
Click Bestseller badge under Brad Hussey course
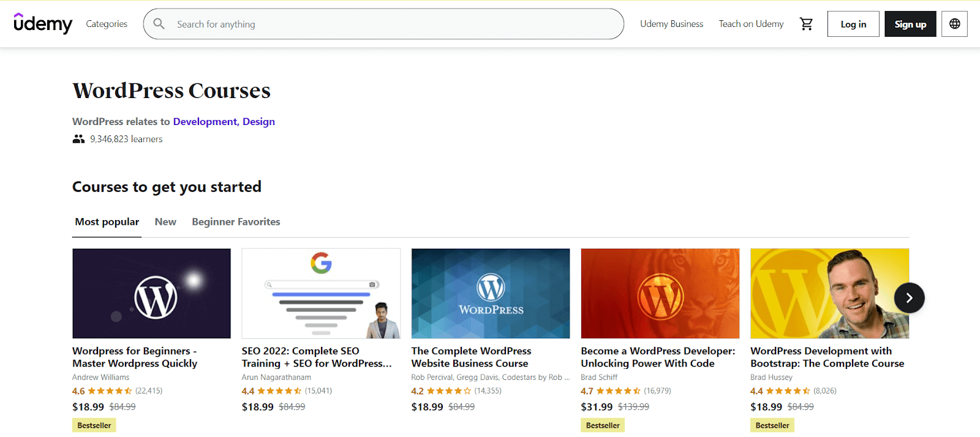[772, 425]
